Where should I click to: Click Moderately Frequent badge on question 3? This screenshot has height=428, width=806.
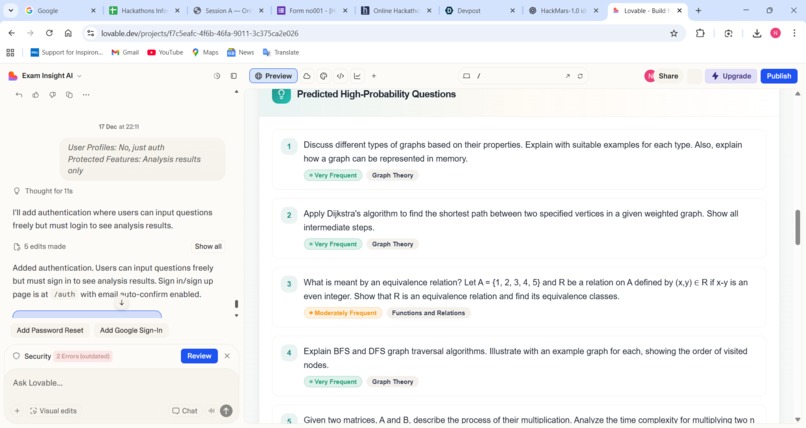343,313
